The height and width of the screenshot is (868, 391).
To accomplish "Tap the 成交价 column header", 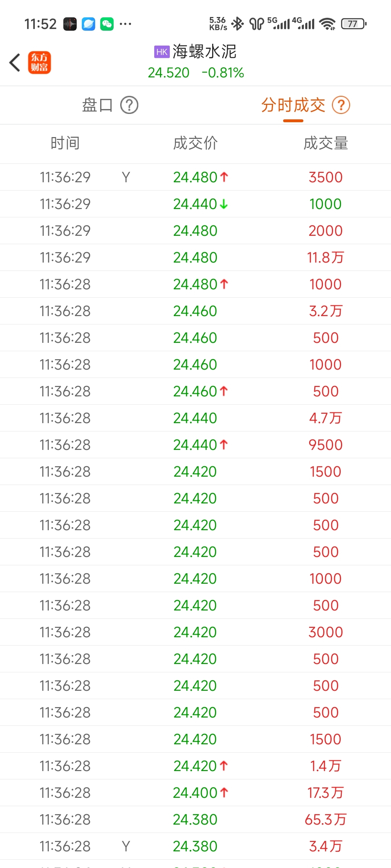I will [x=195, y=143].
